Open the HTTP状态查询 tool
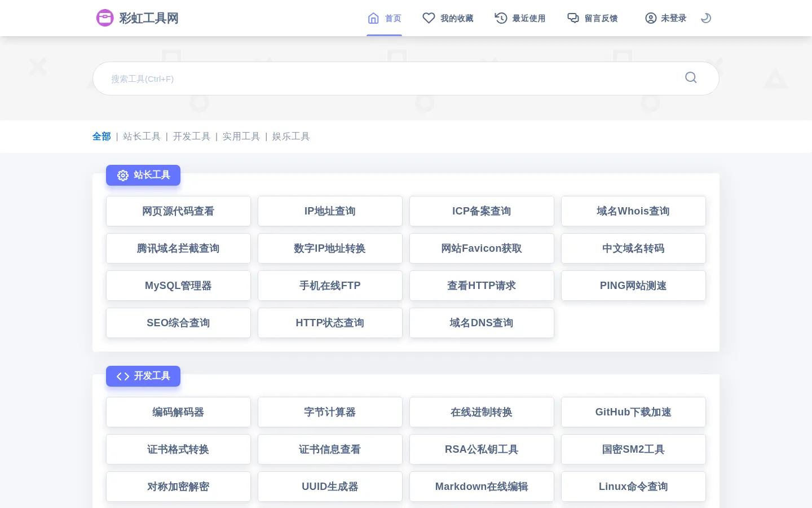Screen dimensions: 812x508 pos(330,323)
